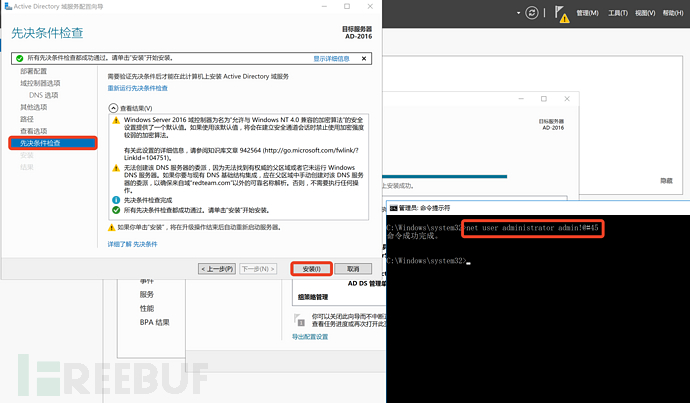Image resolution: width=690 pixels, height=403 pixels.
Task: Collapse the 查看结果(V) expander
Action: coord(113,108)
